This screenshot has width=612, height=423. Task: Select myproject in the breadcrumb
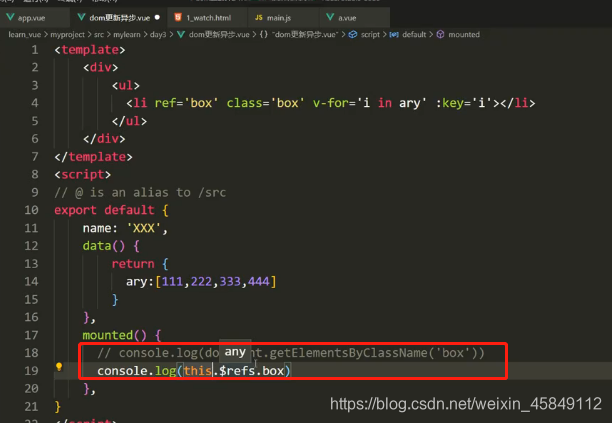tap(68, 35)
